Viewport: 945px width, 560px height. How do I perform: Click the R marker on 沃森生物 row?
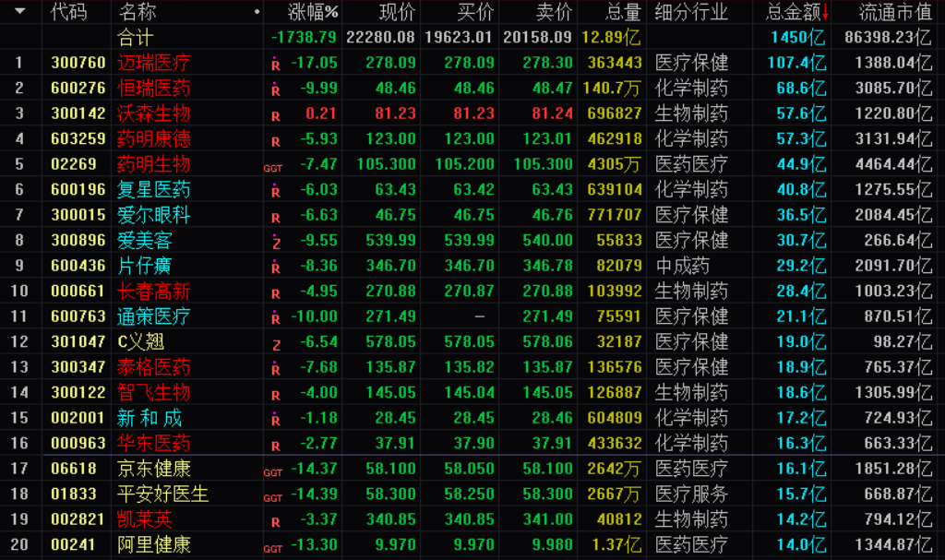pyautogui.click(x=275, y=116)
